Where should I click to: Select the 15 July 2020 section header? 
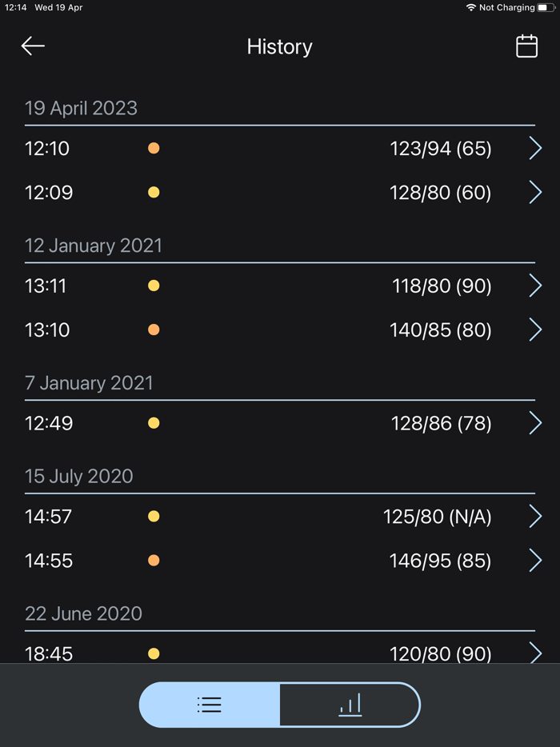(78, 476)
